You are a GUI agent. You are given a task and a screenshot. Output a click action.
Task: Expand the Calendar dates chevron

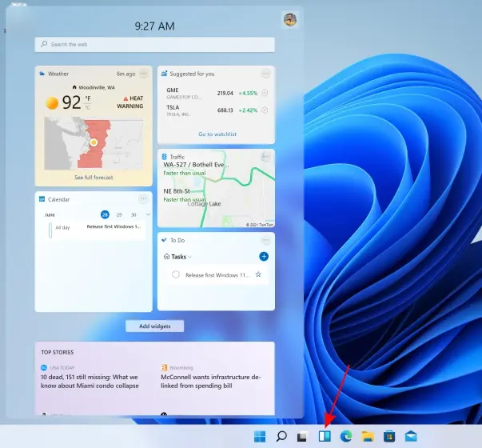[148, 214]
